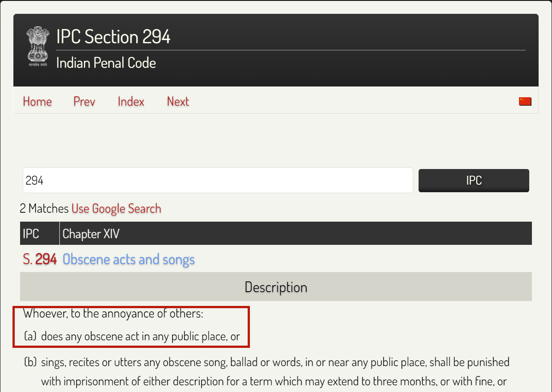Go to the Home page
Screen dimensions: 552x392
click(x=37, y=102)
